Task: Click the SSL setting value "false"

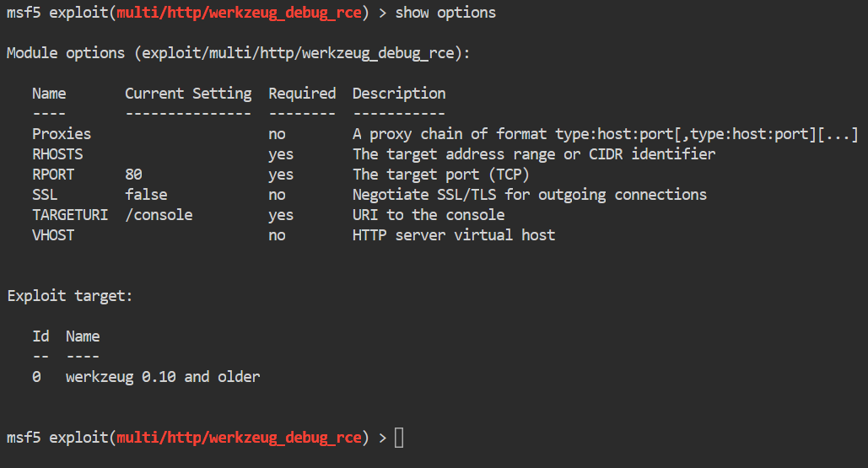Action: coord(146,195)
